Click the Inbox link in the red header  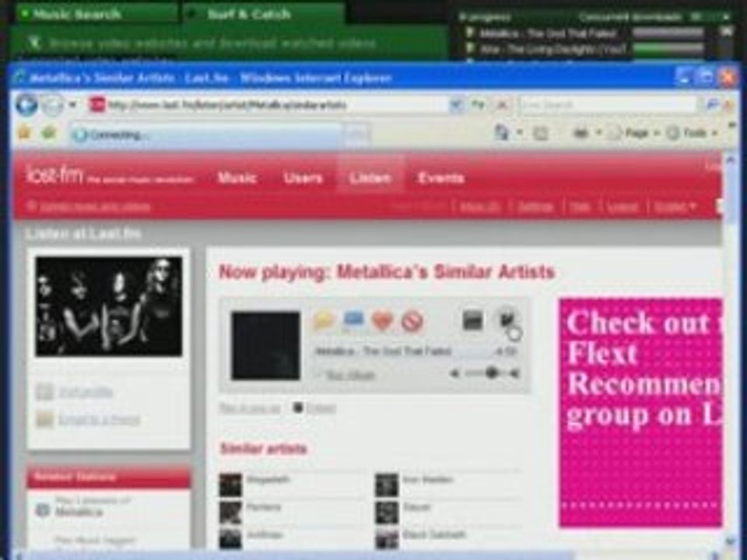(x=480, y=207)
